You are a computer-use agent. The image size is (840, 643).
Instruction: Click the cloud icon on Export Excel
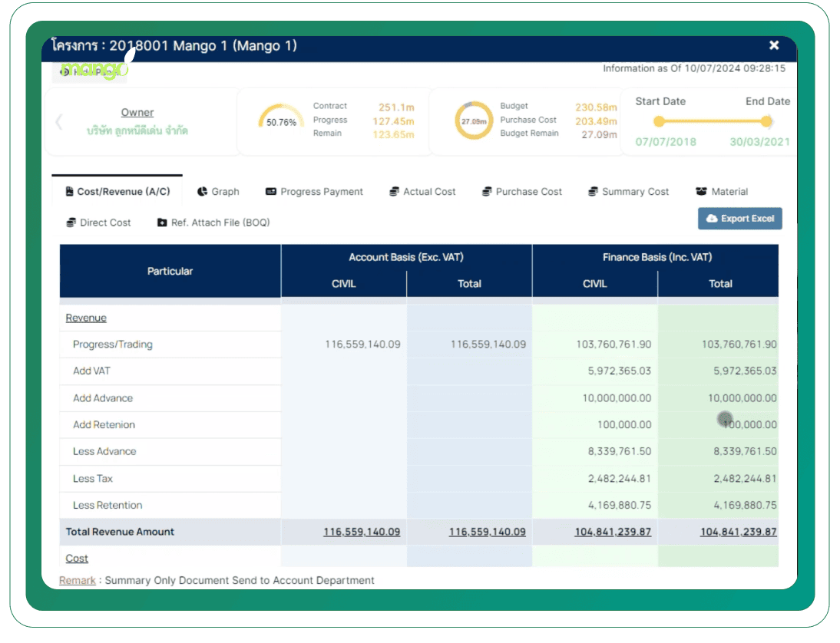click(x=712, y=219)
